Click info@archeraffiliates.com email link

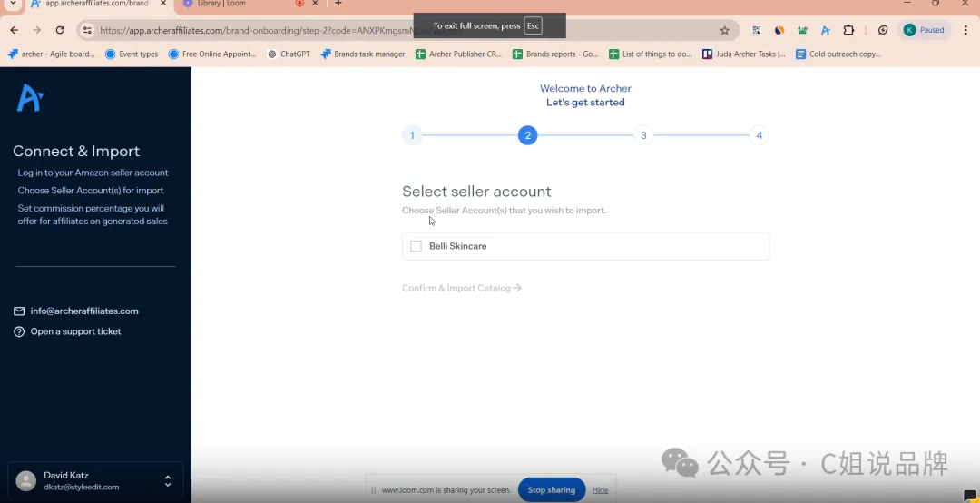click(x=84, y=311)
